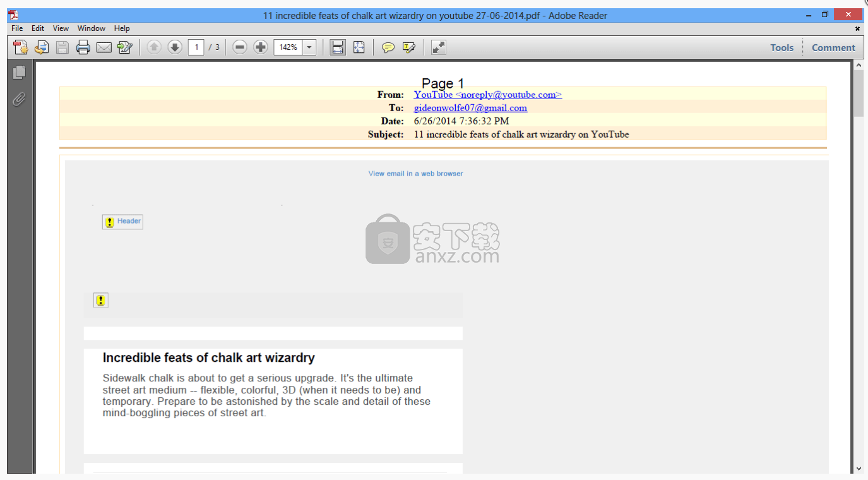Open the File menu

(17, 28)
